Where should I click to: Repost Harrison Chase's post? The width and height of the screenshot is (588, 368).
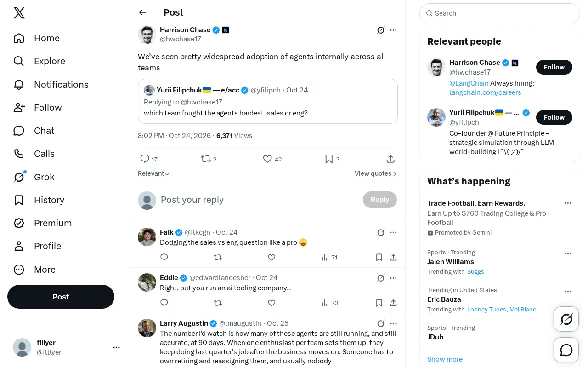coord(209,159)
